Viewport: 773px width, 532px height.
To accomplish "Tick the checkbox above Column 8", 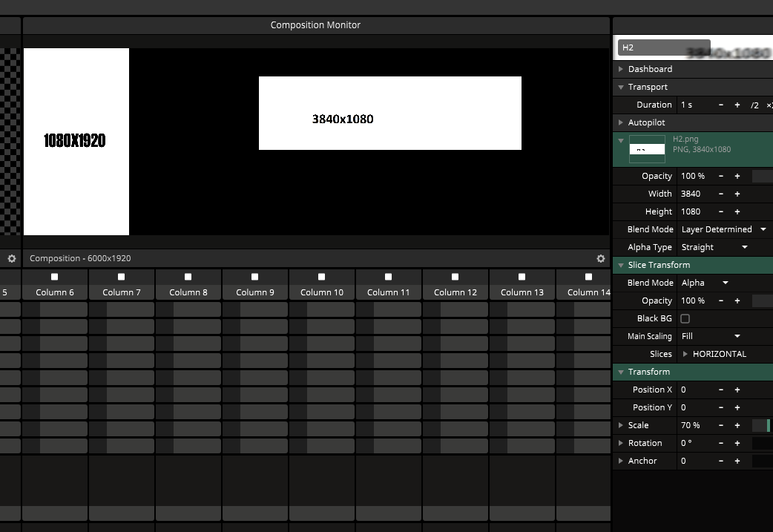I will pos(188,277).
